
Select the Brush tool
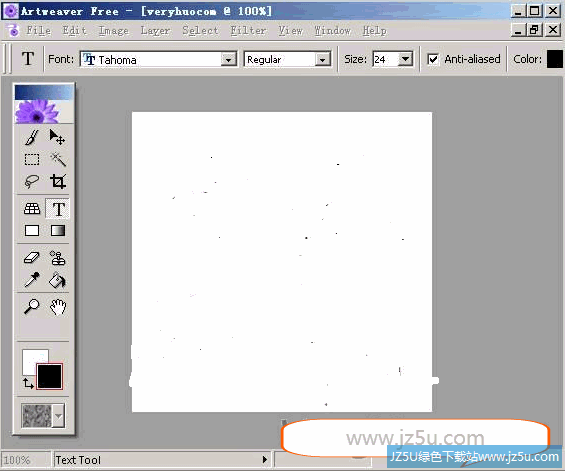pyautogui.click(x=32, y=137)
